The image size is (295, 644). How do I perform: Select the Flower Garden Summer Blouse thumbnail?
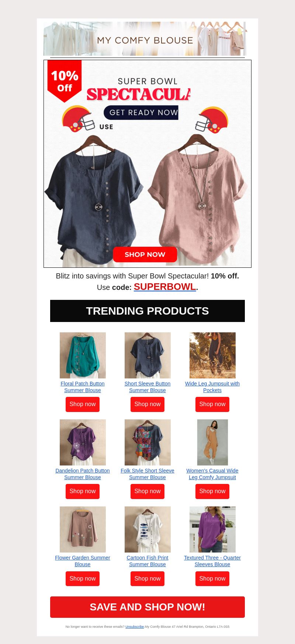[x=83, y=529]
